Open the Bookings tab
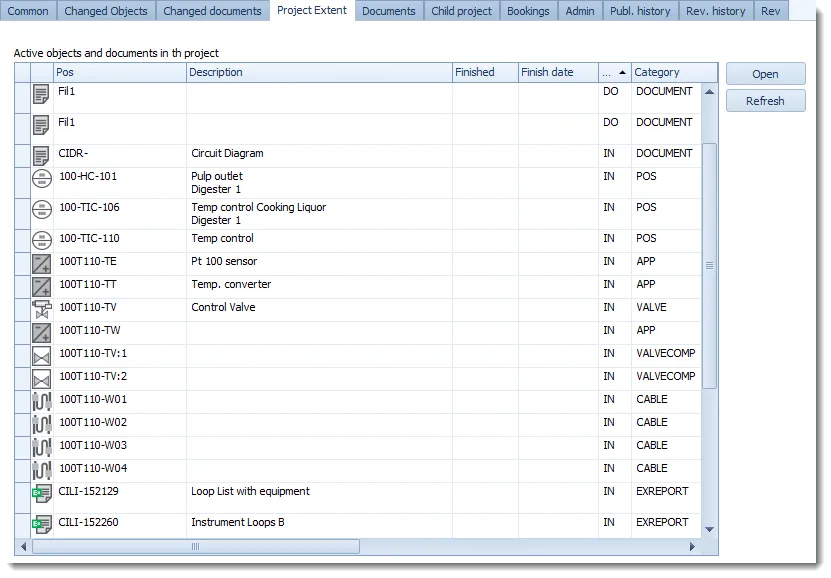 click(528, 11)
